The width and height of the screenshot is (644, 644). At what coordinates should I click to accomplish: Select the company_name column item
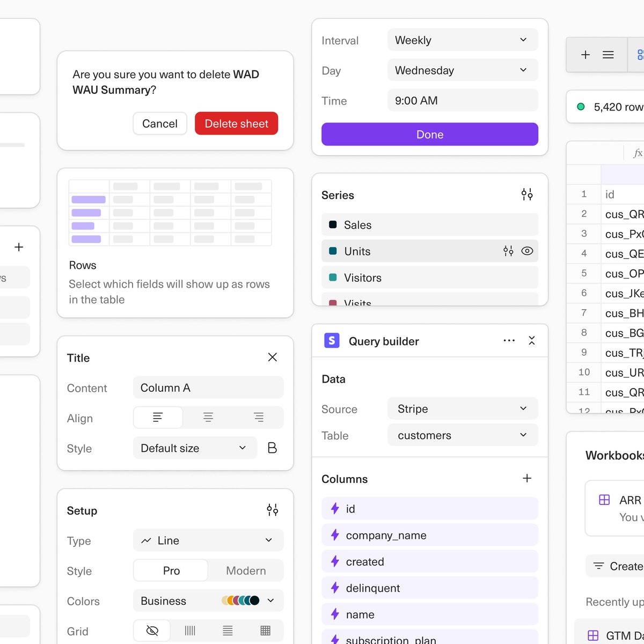click(430, 535)
